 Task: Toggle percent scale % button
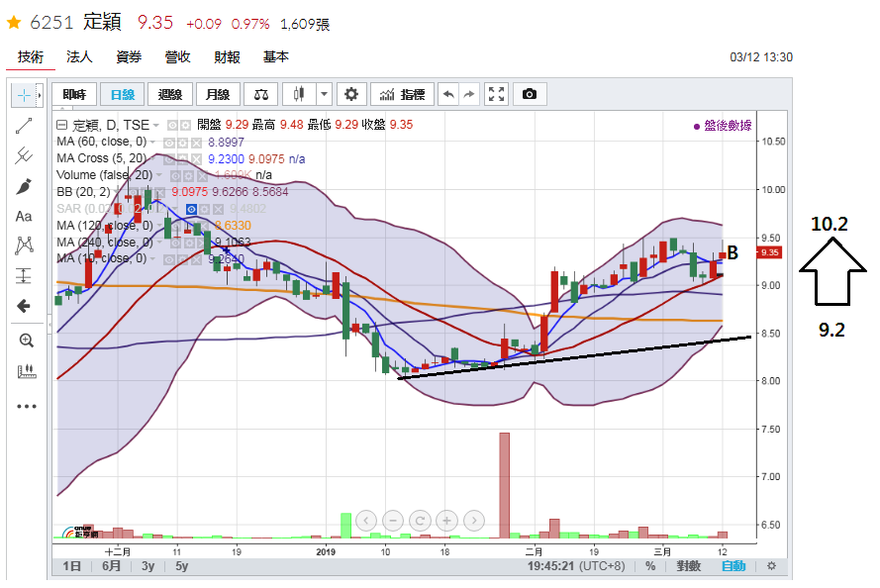650,566
